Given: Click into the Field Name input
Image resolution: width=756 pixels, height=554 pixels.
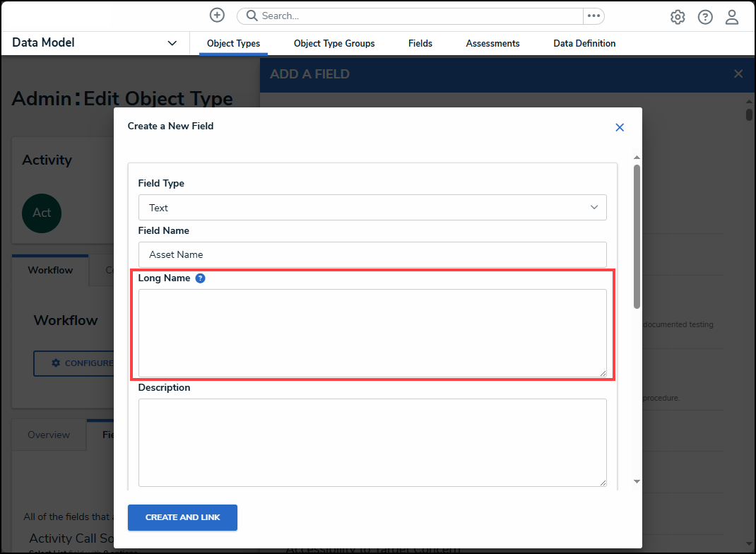Looking at the screenshot, I should click(x=372, y=254).
